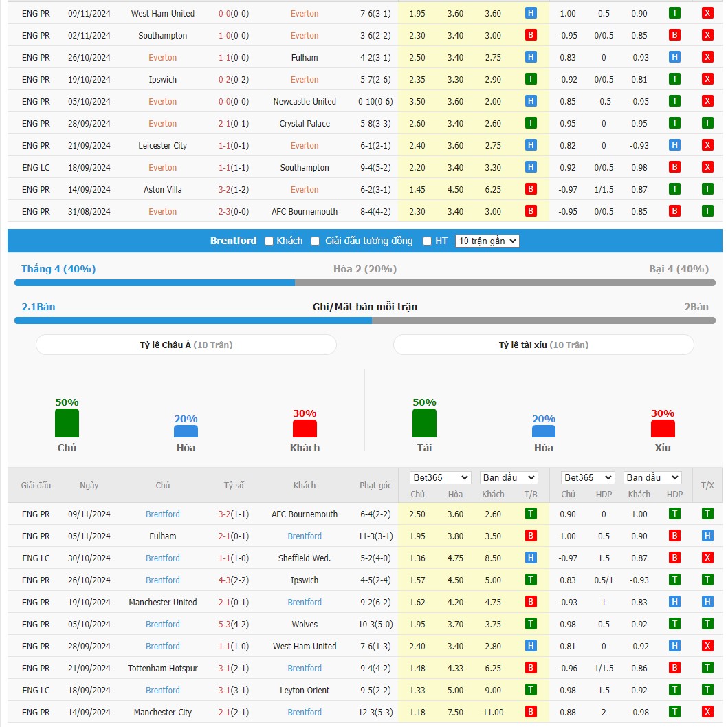Click the blue H badge after 2.00 in Newcastle United row
The width and height of the screenshot is (728, 727).
click(x=531, y=101)
